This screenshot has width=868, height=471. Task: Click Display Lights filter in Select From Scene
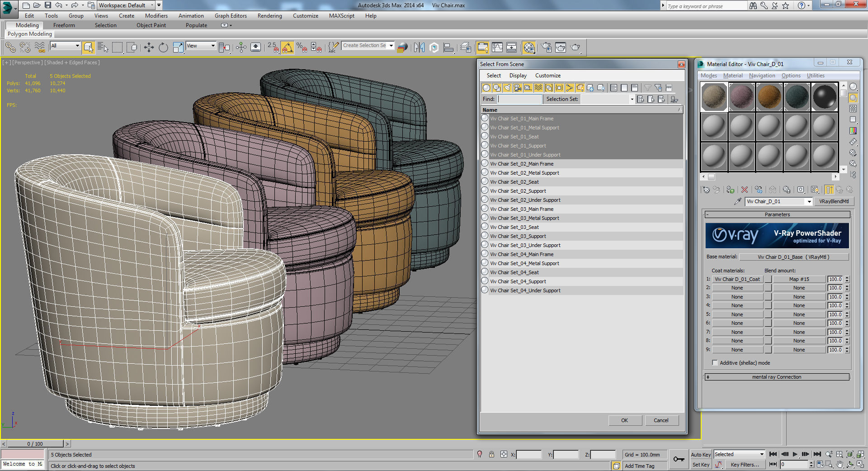pos(507,88)
